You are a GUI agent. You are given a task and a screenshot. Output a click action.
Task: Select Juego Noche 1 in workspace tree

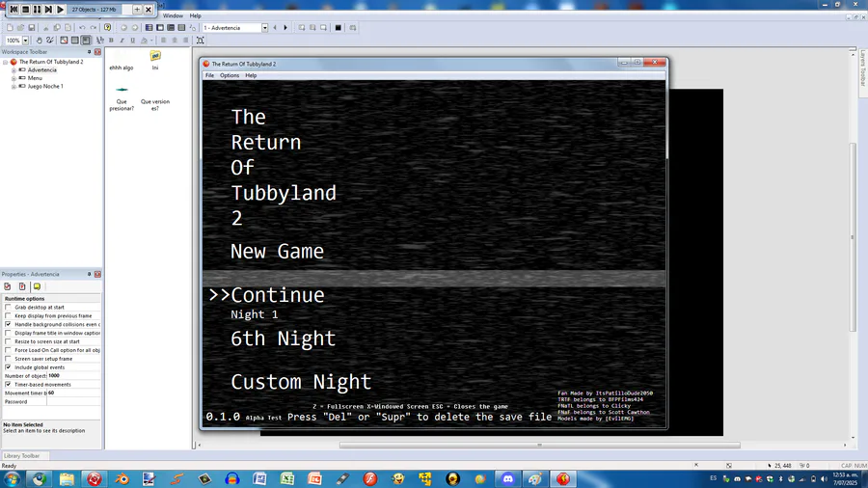tap(45, 86)
